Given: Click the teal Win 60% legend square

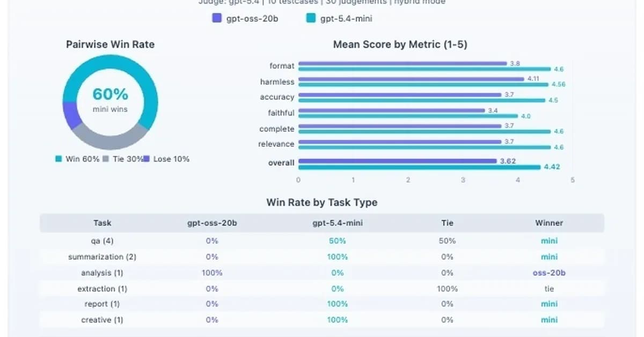Looking at the screenshot, I should pyautogui.click(x=58, y=159).
